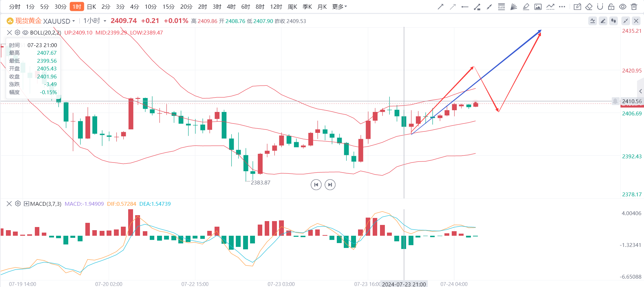Image resolution: width=644 pixels, height=287 pixels.
Task: Switch to 分时 timeframe
Action: coord(15,7)
